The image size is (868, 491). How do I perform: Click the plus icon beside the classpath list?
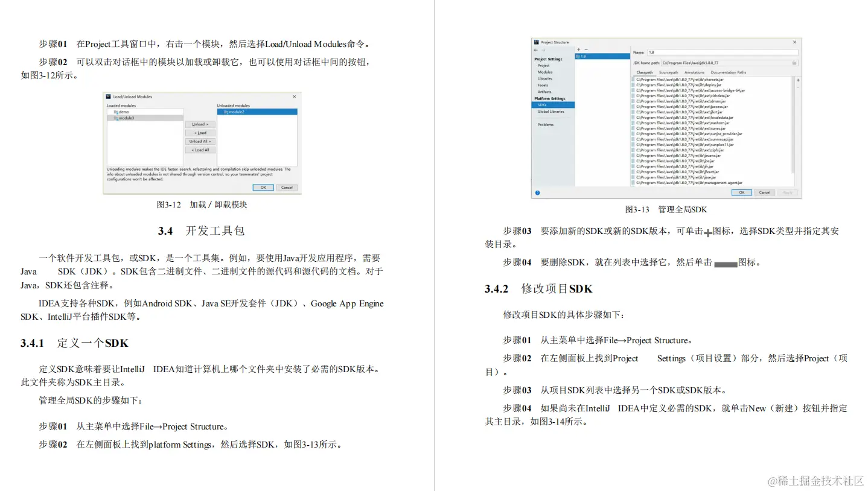pos(798,80)
